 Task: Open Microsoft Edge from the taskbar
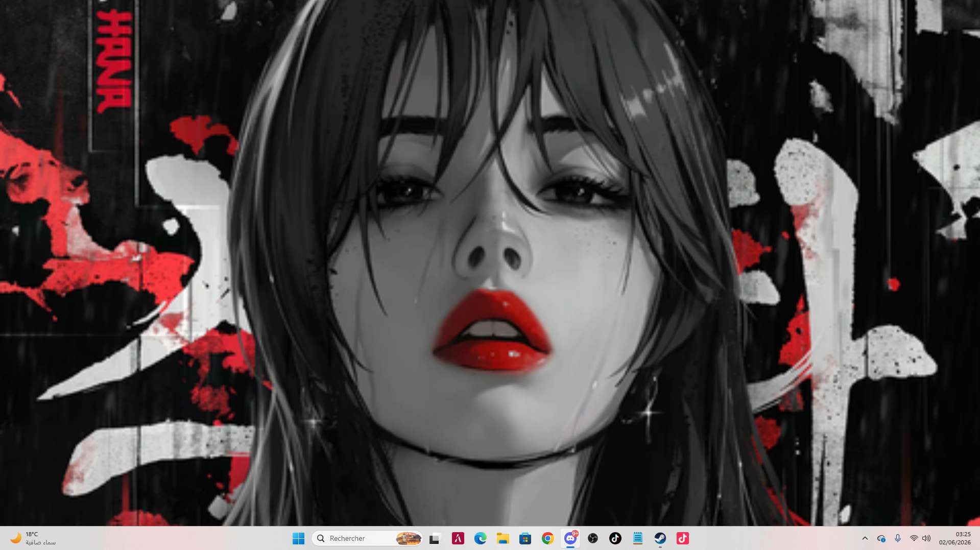pyautogui.click(x=480, y=538)
